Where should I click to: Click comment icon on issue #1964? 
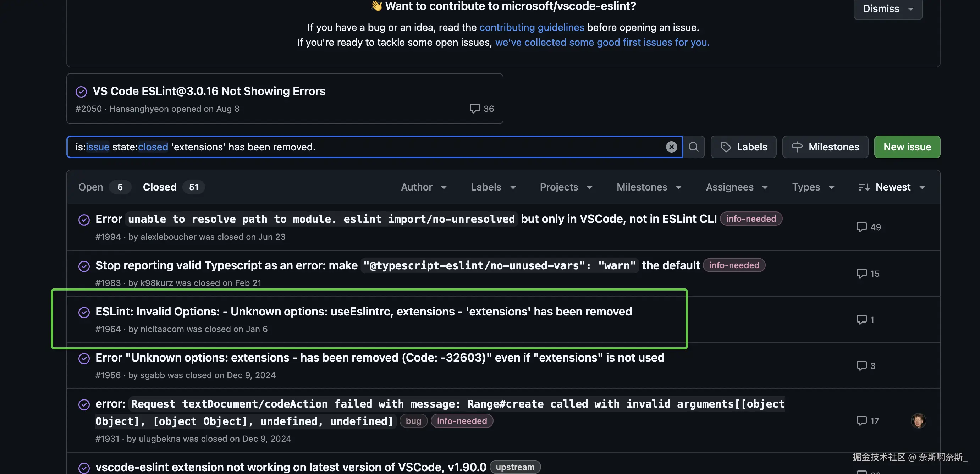[x=861, y=320]
